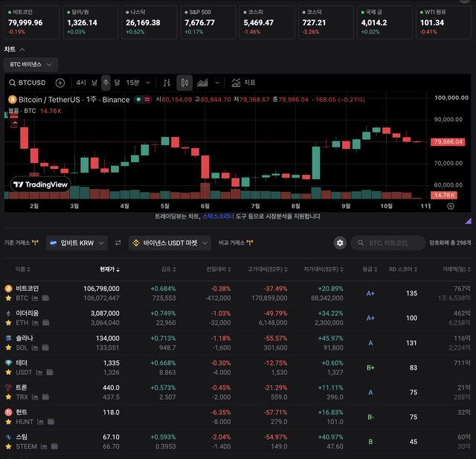Toggle the favorite star for SOL

8,347
